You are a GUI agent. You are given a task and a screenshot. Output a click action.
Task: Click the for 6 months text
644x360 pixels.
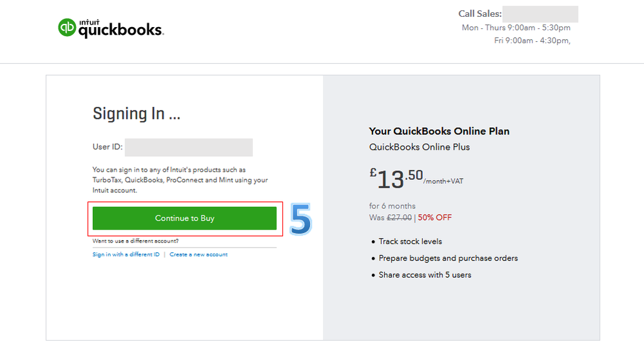[x=392, y=206]
